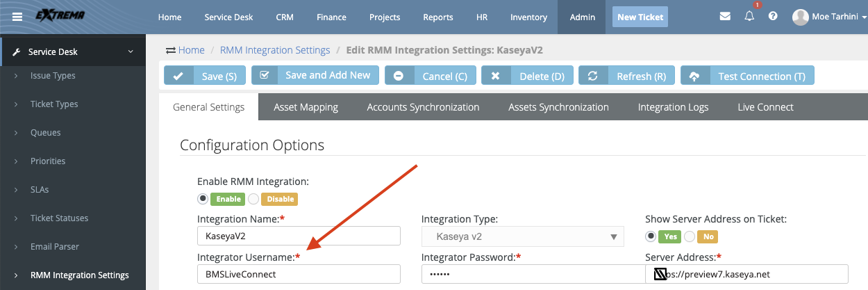Collapse the Service Desk sidebar section
The height and width of the screenshot is (290, 868).
click(130, 51)
